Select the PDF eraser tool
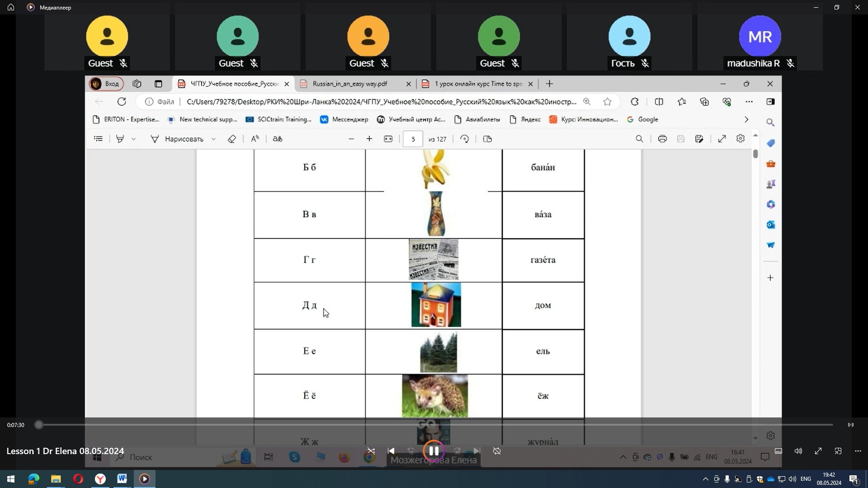 pos(232,139)
